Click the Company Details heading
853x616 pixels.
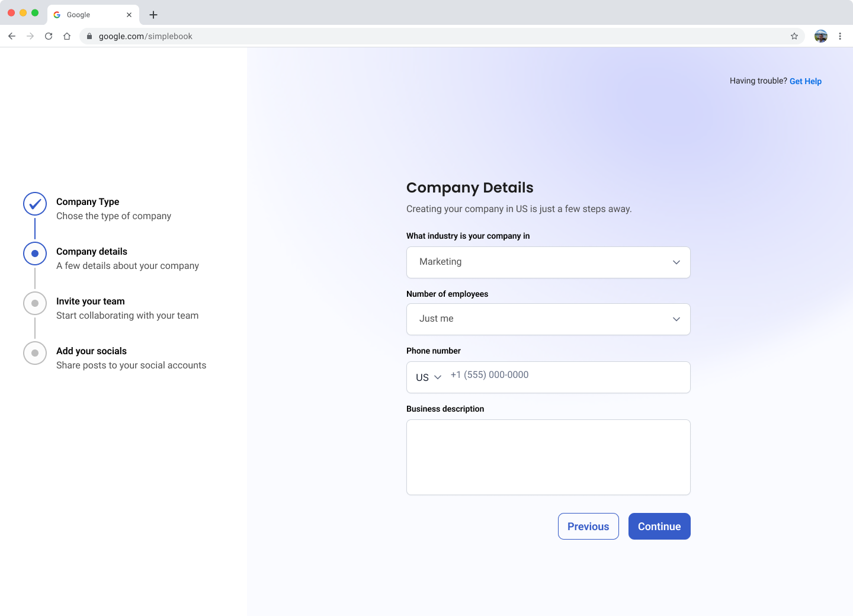coord(470,188)
